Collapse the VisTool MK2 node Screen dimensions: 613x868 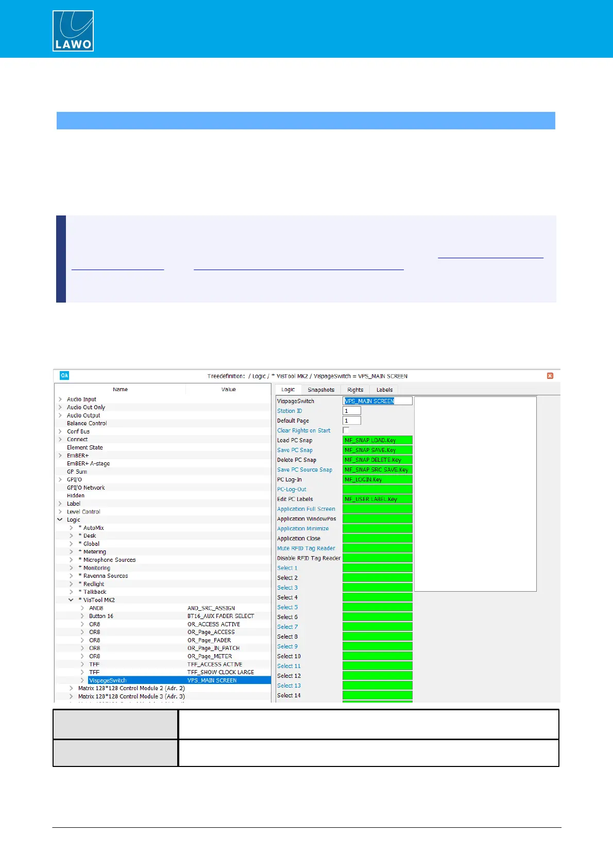coord(71,600)
